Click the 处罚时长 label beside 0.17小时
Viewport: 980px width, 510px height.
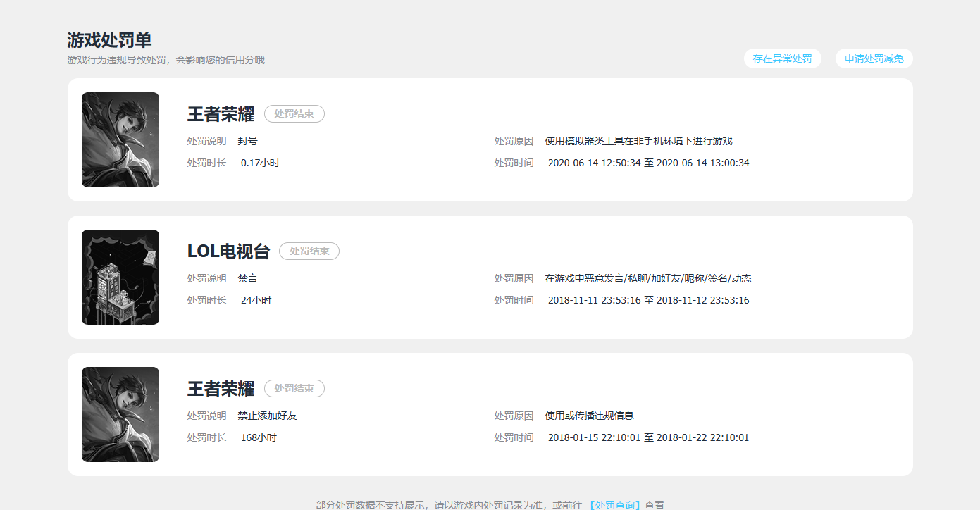tap(207, 163)
